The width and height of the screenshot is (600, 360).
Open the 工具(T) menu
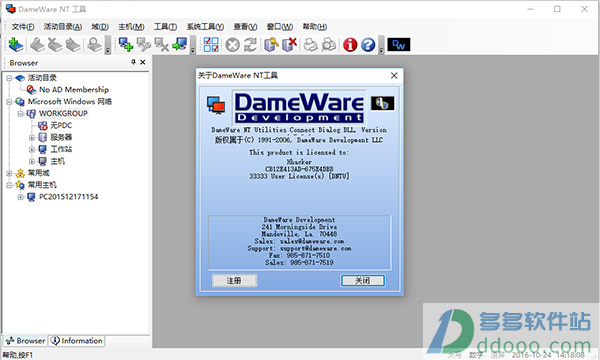[165, 27]
